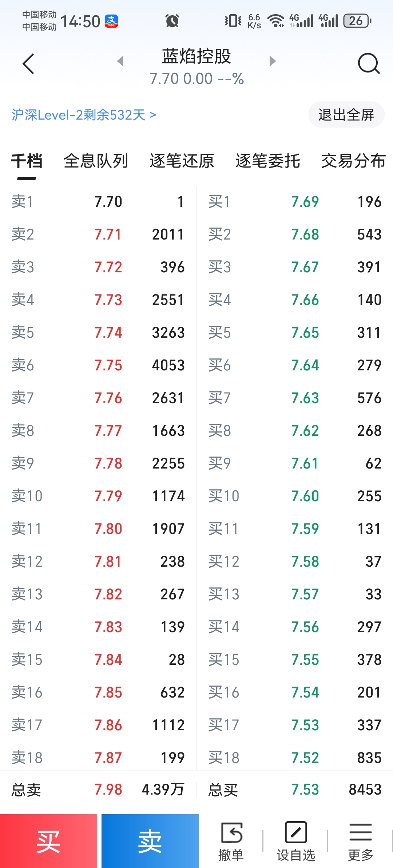The height and width of the screenshot is (868, 393).
Task: Select the 买1 price 7.69 row
Action: (295, 202)
